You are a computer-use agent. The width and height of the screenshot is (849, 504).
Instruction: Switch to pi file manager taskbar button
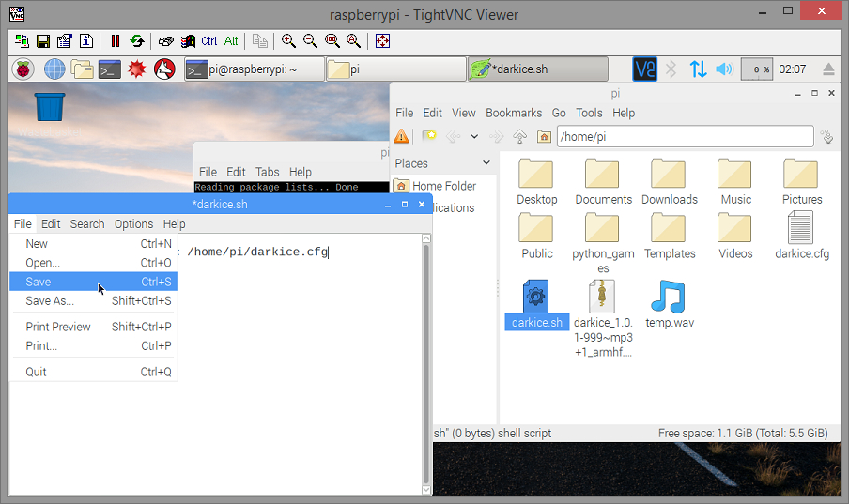[396, 69]
